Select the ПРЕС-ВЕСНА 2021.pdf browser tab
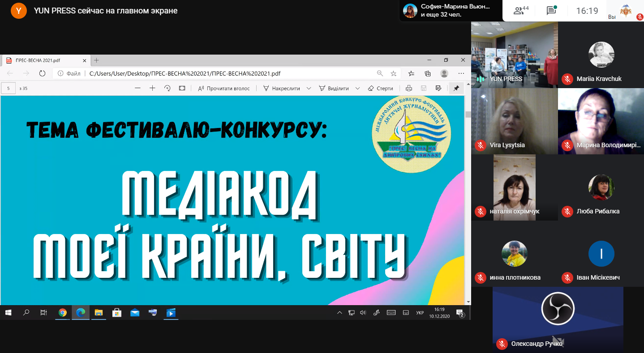 [x=45, y=60]
